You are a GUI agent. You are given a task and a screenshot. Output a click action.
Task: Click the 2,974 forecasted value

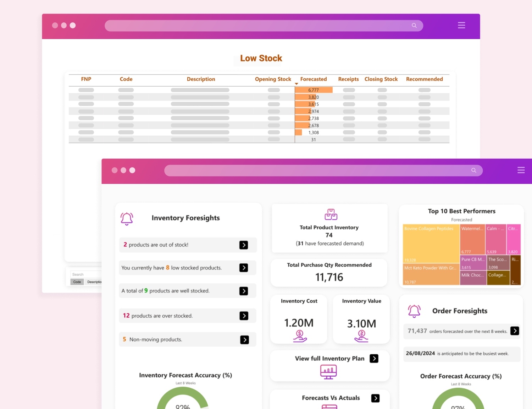314,111
